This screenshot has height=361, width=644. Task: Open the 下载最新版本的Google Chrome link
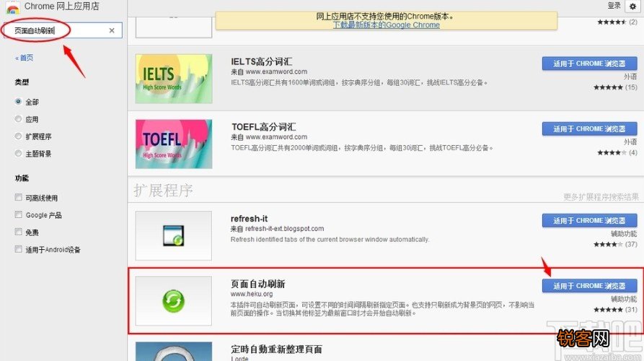386,25
